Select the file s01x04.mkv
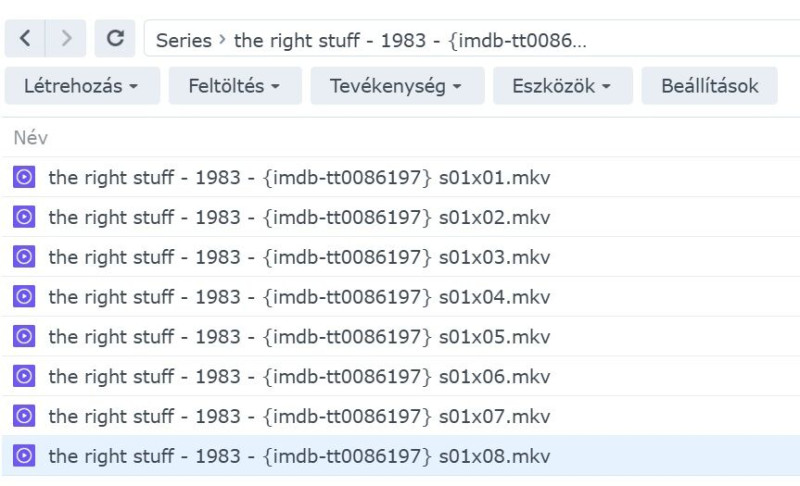This screenshot has width=800, height=486. [401, 296]
